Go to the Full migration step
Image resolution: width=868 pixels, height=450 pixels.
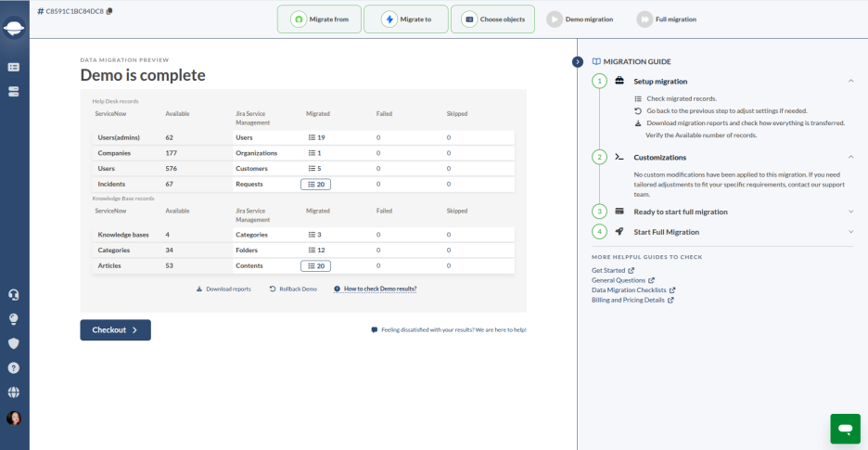click(667, 19)
